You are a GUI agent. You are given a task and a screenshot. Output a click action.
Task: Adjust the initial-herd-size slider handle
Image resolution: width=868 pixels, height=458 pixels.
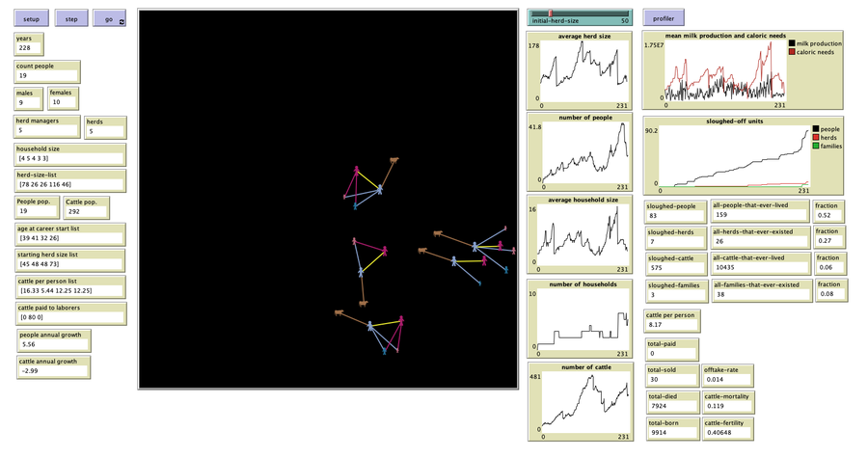pos(551,13)
